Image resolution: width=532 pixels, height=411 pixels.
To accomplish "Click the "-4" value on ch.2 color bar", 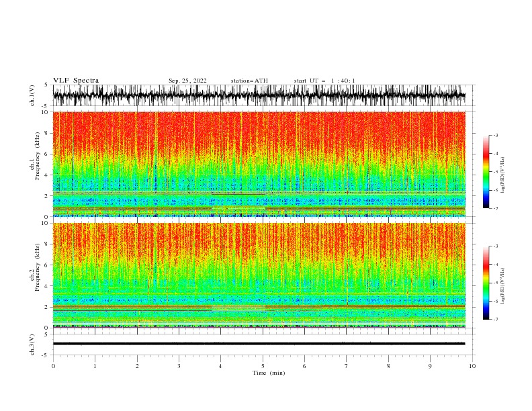I will (496, 265).
